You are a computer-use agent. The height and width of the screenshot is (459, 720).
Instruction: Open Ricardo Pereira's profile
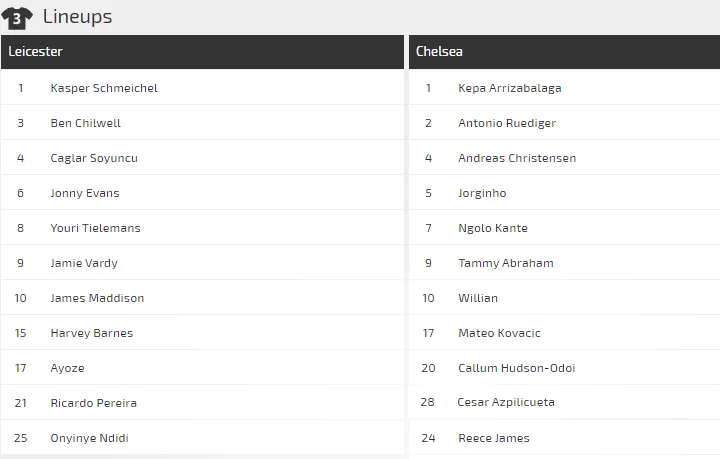coord(93,403)
